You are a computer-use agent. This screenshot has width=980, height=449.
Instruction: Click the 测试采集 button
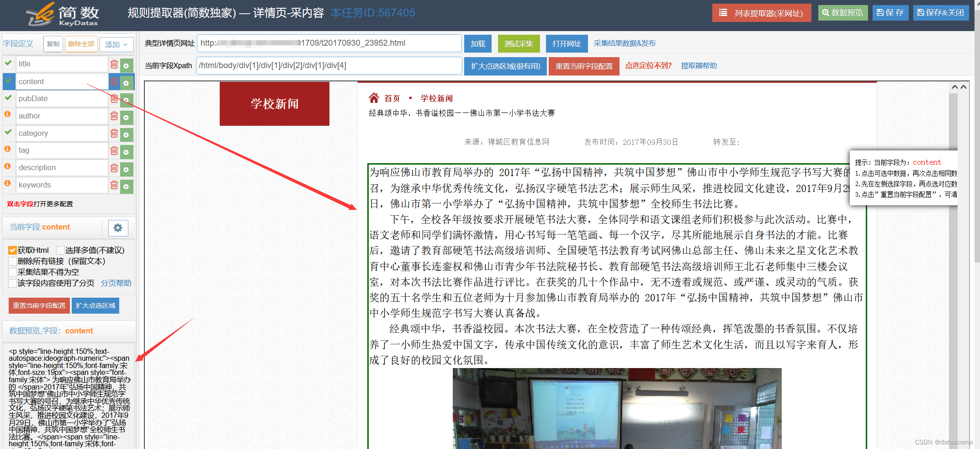point(519,43)
